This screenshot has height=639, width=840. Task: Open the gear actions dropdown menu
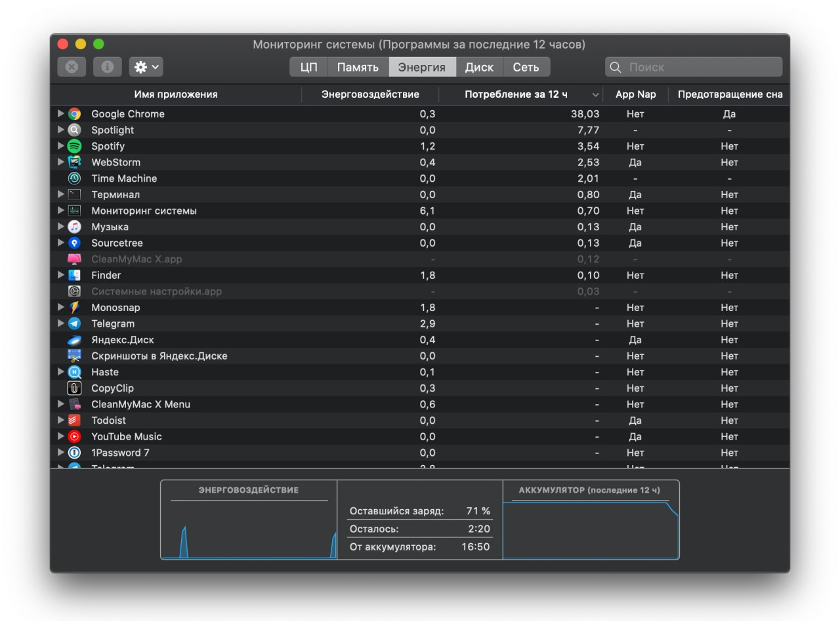click(x=146, y=67)
